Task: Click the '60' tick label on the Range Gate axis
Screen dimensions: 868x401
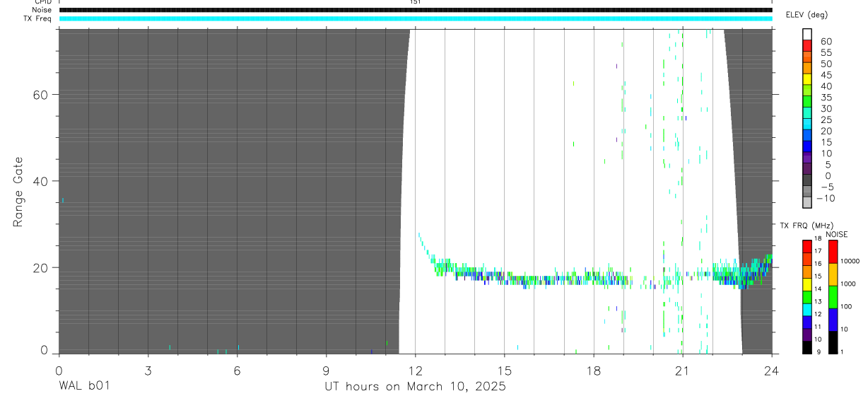Action: click(x=40, y=94)
